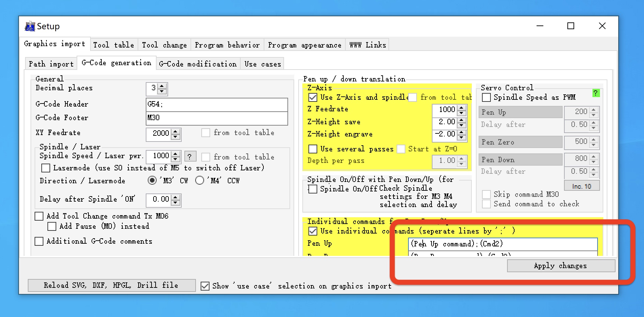The width and height of the screenshot is (644, 317).
Task: Click the Setup window app icon
Action: tap(30, 26)
